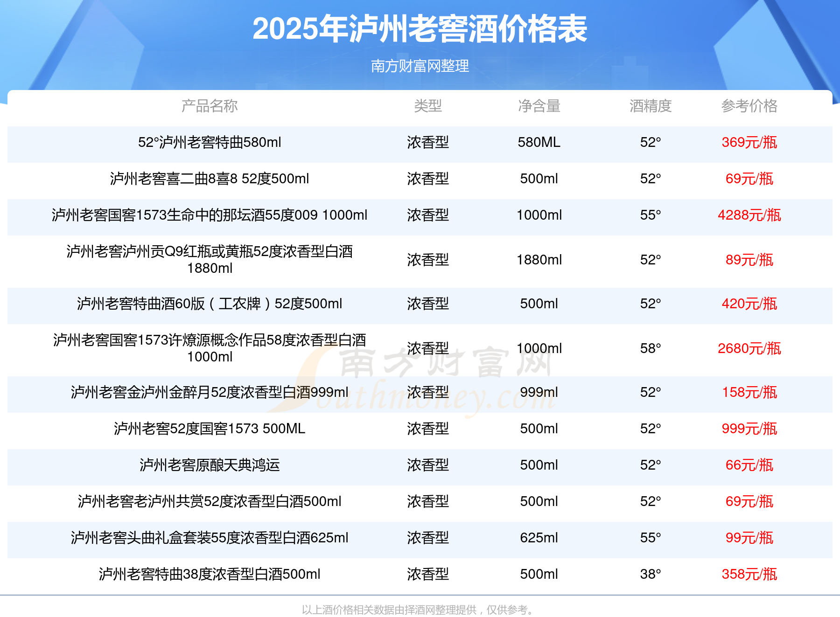Select product "泸州老窖52度国窖1573 500ML"

pos(210,429)
